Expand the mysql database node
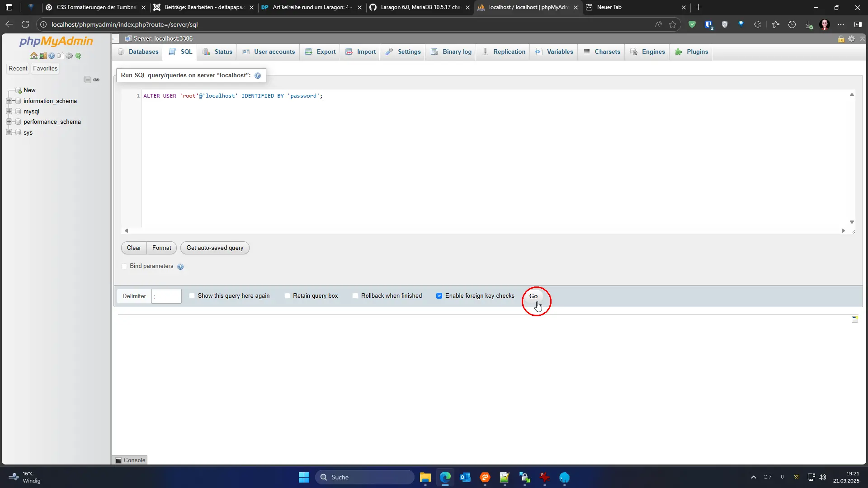868x488 pixels. [9, 111]
